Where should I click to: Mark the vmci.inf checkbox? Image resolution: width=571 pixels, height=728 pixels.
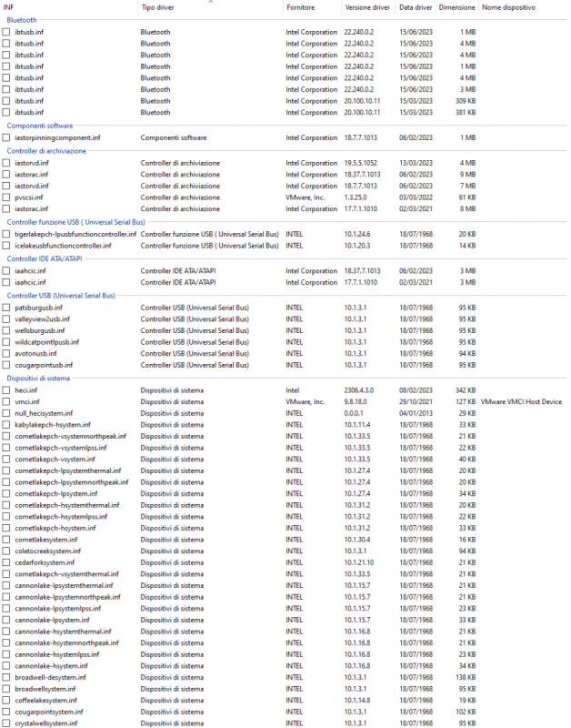(6, 402)
